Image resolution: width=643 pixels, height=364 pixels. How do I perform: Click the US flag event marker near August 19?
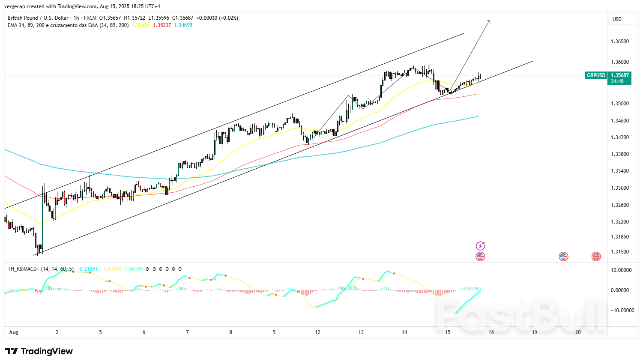pos(563,257)
